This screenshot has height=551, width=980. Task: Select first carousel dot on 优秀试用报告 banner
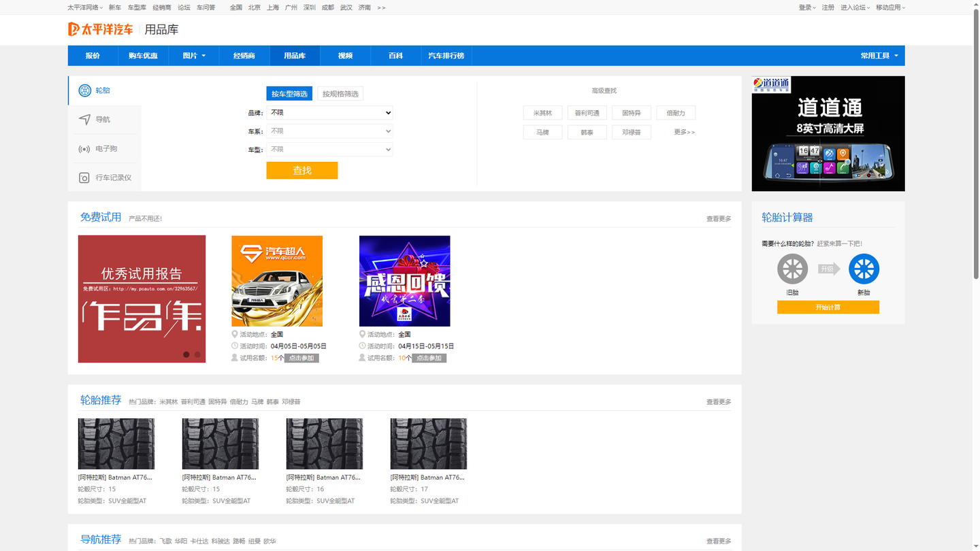click(x=186, y=354)
